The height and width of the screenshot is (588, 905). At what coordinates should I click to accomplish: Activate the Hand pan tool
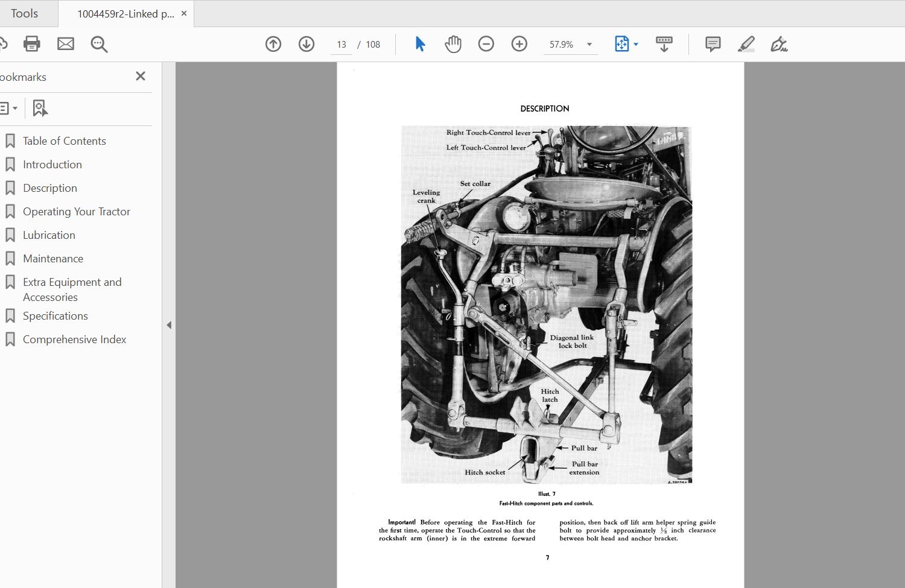click(x=453, y=44)
